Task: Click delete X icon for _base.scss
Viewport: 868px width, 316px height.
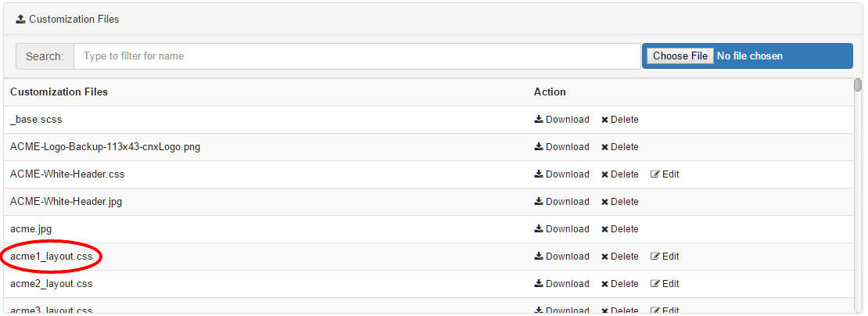Action: pyautogui.click(x=604, y=120)
